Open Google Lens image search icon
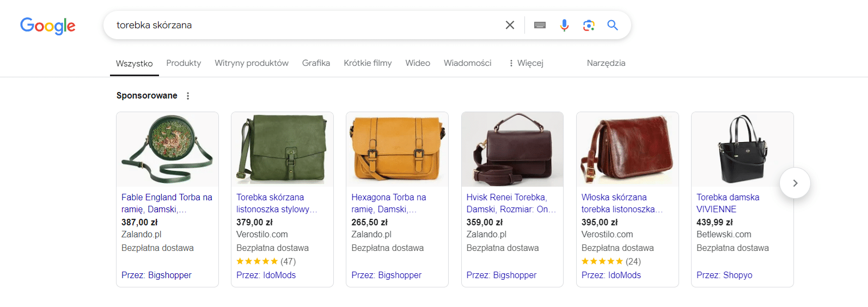This screenshot has height=307, width=868. click(588, 25)
